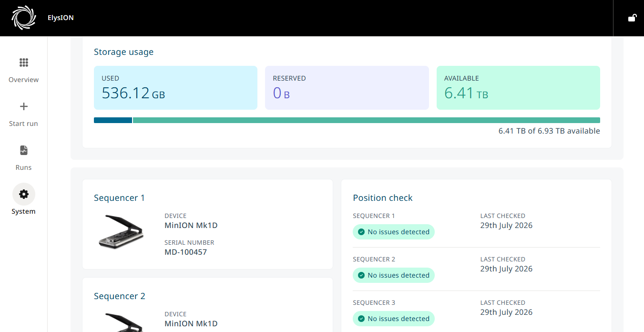This screenshot has width=644, height=332.
Task: Click the SEQUENCER 1 position label
Action: click(374, 216)
